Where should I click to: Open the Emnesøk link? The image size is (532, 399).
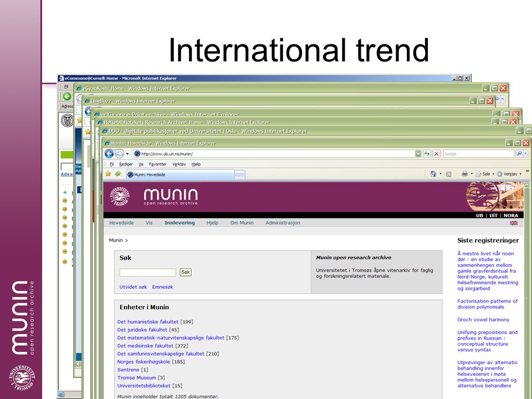[x=162, y=287]
